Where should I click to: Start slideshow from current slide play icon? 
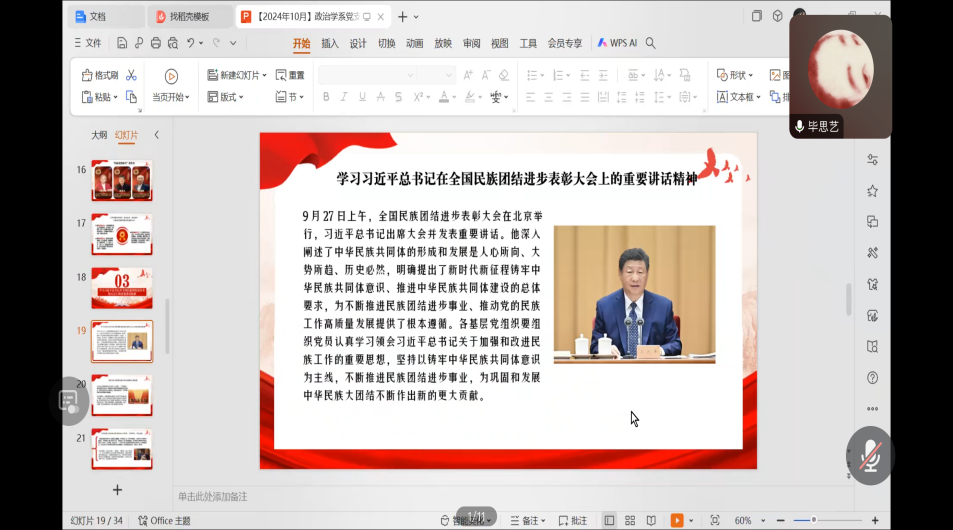[x=171, y=76]
